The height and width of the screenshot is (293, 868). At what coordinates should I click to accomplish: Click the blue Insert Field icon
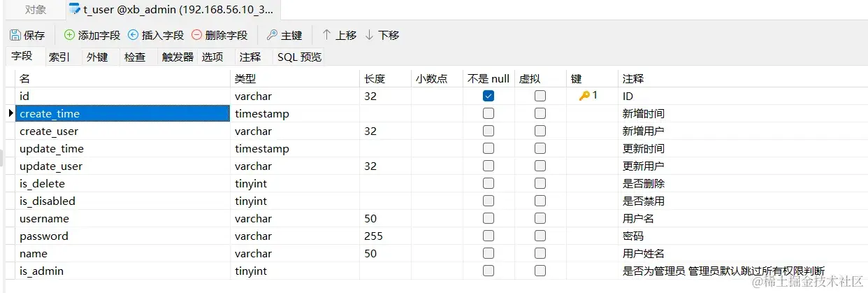(133, 35)
